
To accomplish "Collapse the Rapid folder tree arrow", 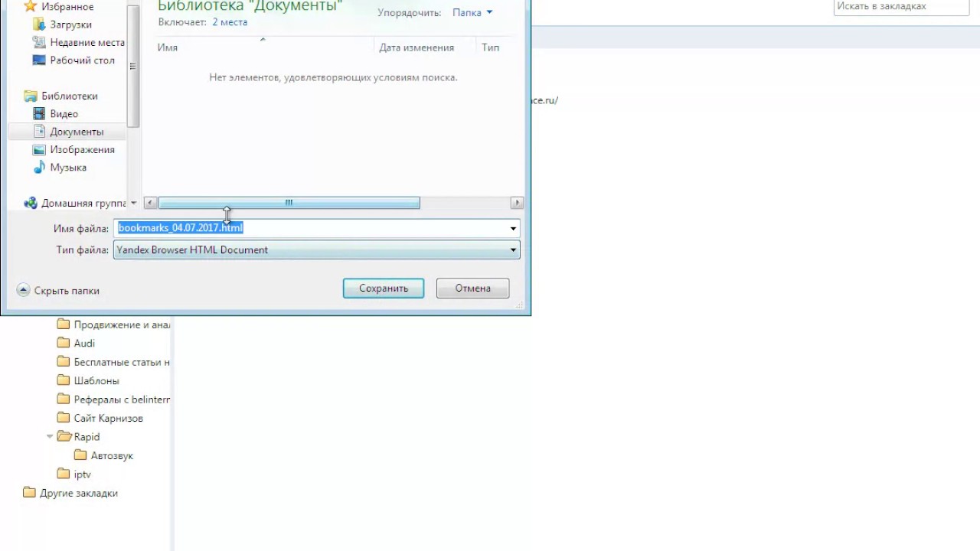I will [x=50, y=436].
